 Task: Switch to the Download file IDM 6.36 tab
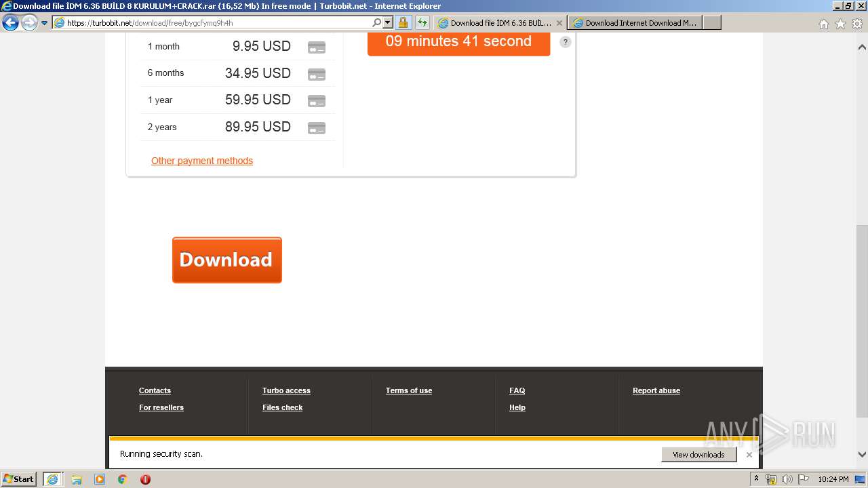click(x=500, y=22)
